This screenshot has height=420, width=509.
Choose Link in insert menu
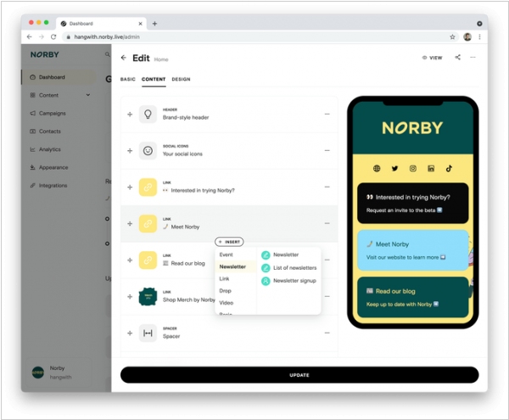point(224,279)
